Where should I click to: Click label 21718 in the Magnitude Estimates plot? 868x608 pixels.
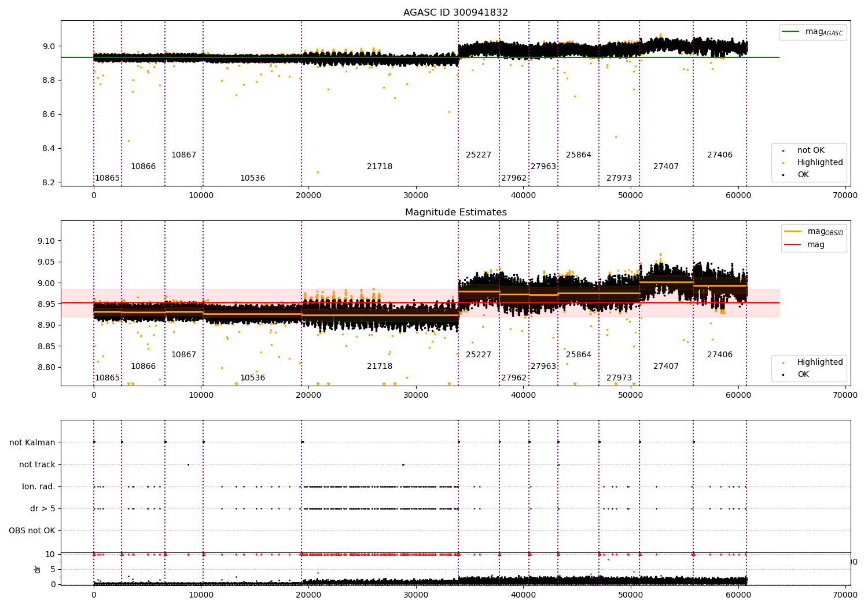coord(380,367)
